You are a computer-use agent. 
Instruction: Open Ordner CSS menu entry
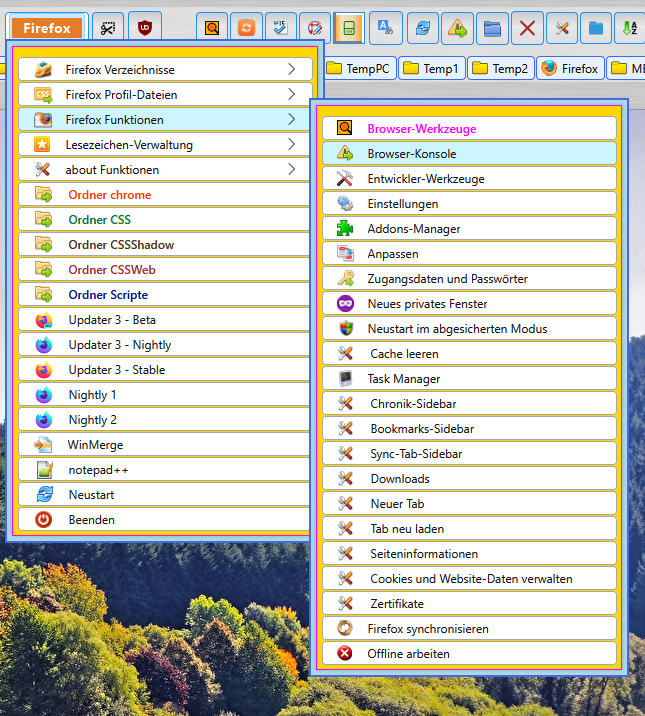(164, 220)
